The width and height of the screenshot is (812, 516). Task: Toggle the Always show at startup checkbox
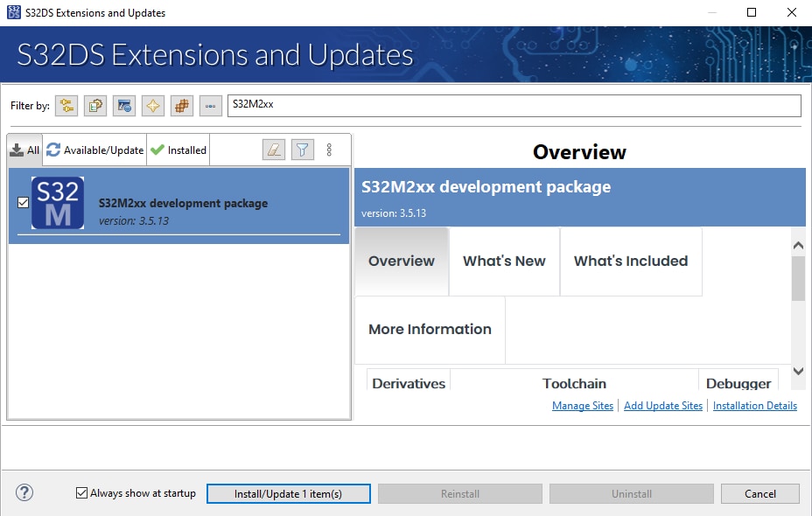(x=82, y=493)
